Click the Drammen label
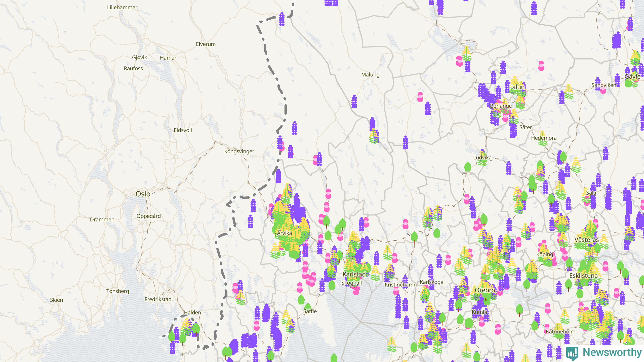 (102, 219)
